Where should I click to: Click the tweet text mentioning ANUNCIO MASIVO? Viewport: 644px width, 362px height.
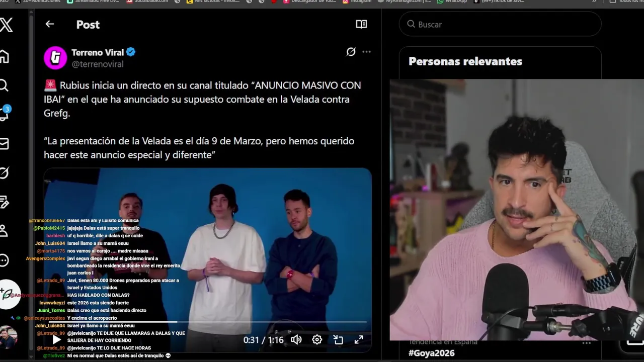(202, 99)
